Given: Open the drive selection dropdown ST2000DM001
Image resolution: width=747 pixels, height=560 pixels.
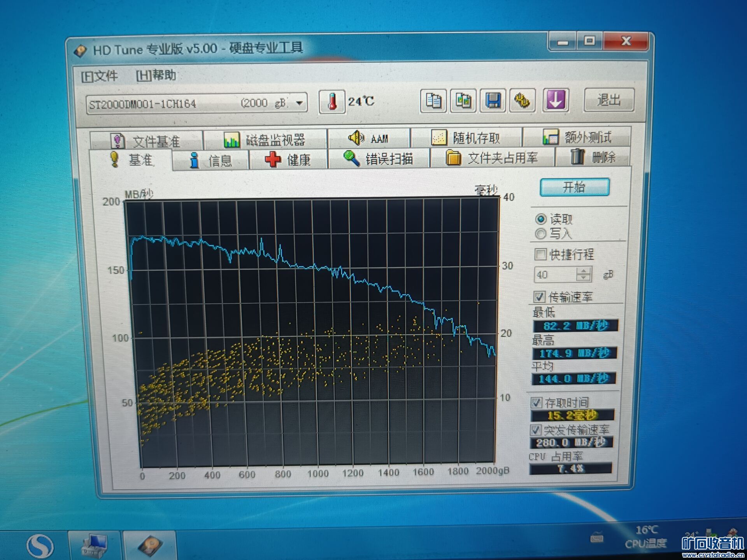Looking at the screenshot, I should pos(197,103).
